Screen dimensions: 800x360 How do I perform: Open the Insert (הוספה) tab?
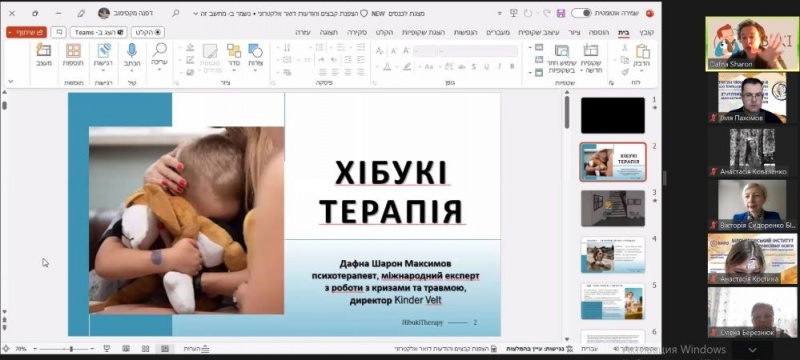tap(599, 32)
